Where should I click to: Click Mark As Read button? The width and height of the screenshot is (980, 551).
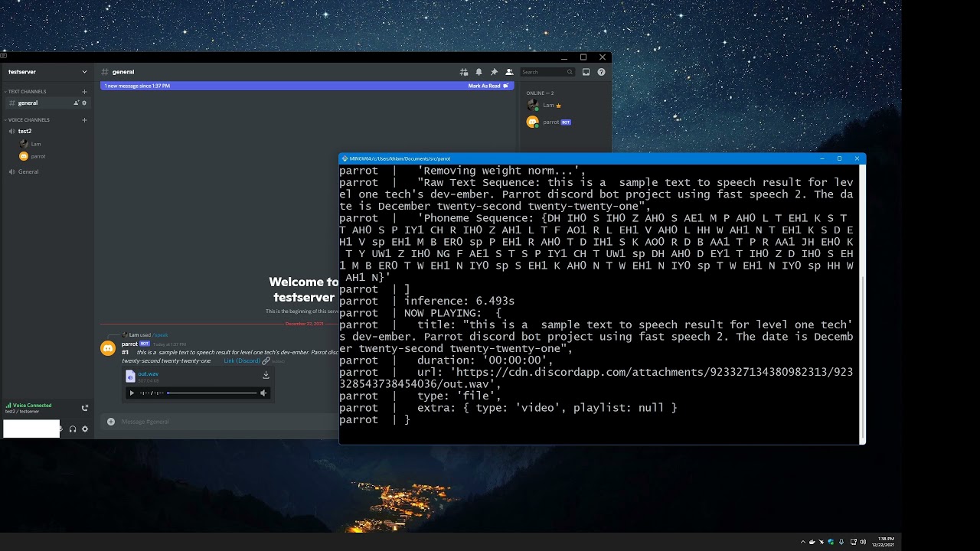tap(488, 86)
